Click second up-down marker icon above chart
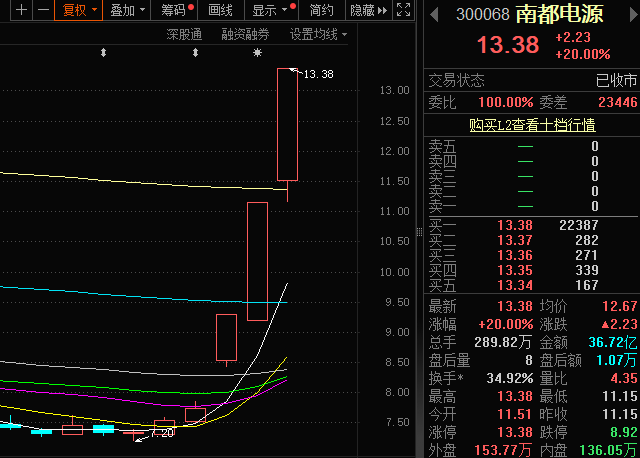The image size is (640, 458). point(195,53)
